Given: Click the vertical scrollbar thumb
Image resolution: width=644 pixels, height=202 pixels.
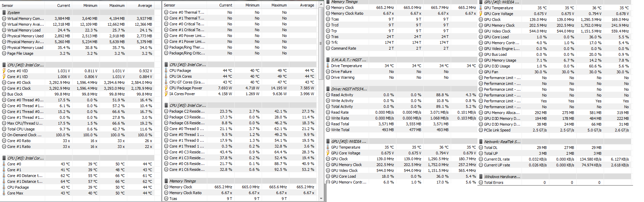Looking at the screenshot, I should [x=321, y=43].
